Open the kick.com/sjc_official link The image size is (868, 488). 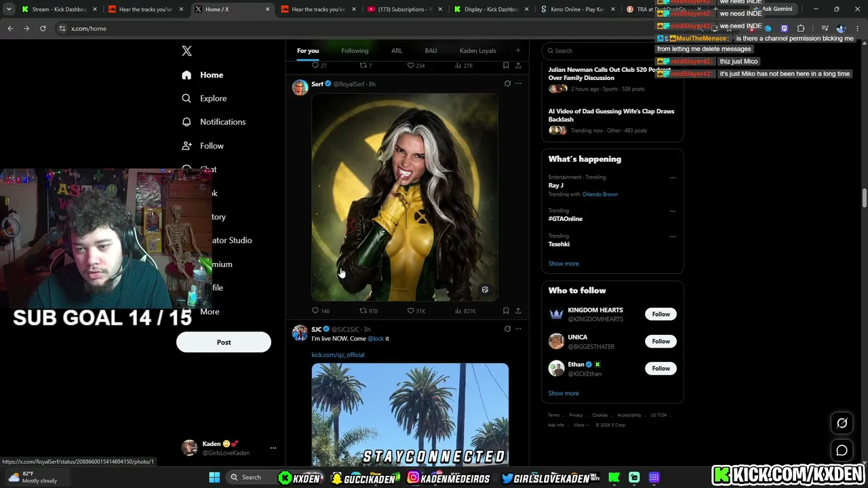(338, 355)
